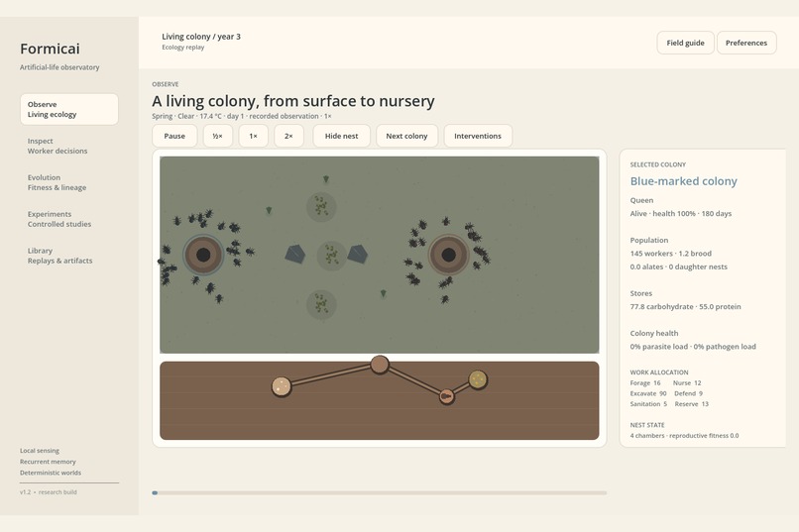Click the green sprout left of top food patch
The height and width of the screenshot is (532, 799).
[x=269, y=210]
